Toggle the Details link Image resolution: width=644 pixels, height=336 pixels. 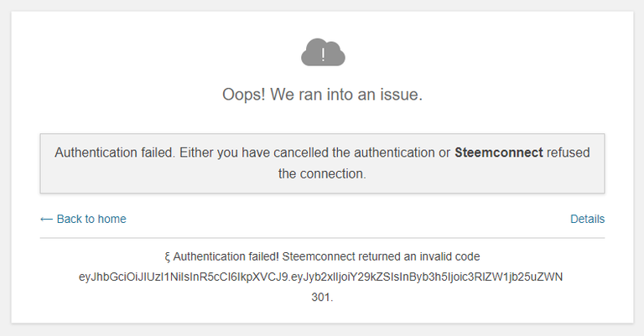(587, 219)
